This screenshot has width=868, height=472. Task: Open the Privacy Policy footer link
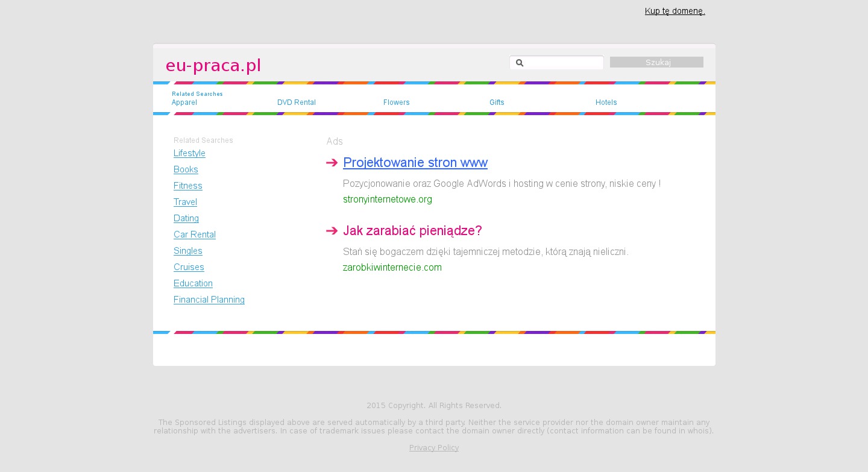[x=433, y=448]
